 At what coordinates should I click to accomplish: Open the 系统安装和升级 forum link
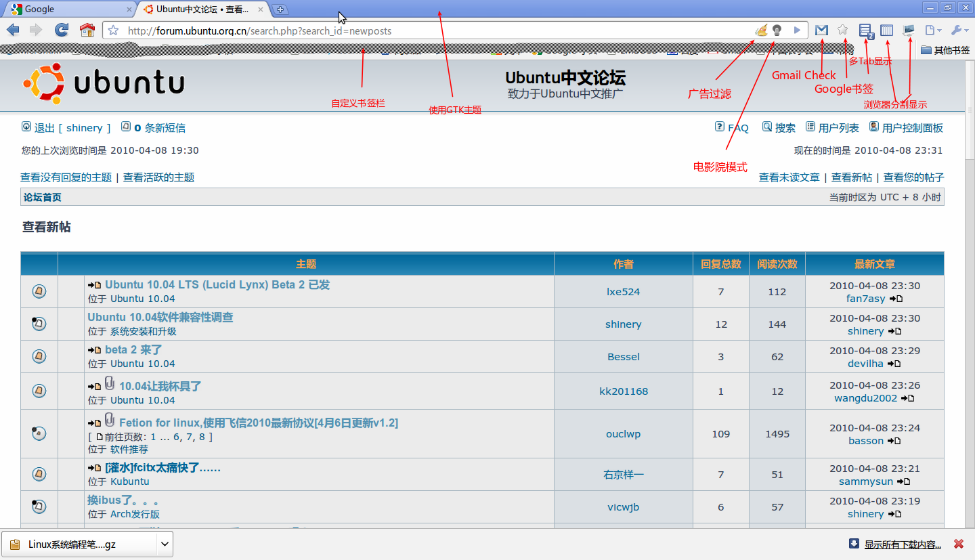[144, 331]
